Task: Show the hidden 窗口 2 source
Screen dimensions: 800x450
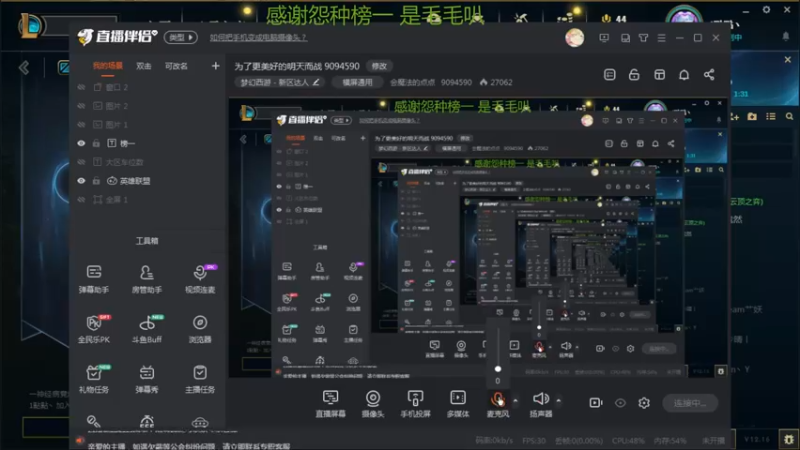Action: point(81,87)
